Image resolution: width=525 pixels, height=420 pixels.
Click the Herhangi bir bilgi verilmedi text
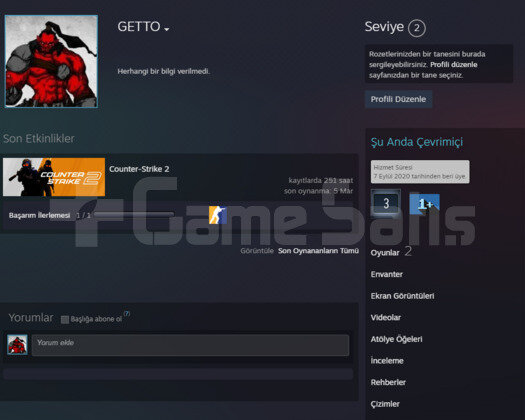tap(163, 71)
